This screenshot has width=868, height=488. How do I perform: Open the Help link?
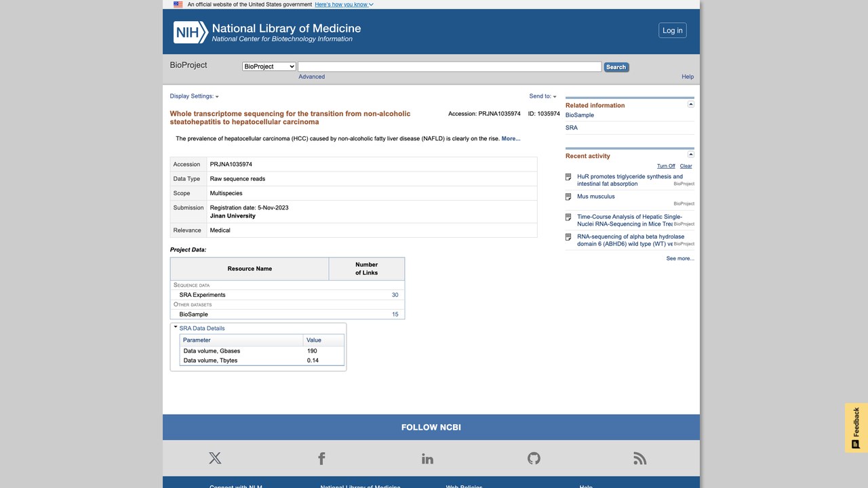point(688,77)
